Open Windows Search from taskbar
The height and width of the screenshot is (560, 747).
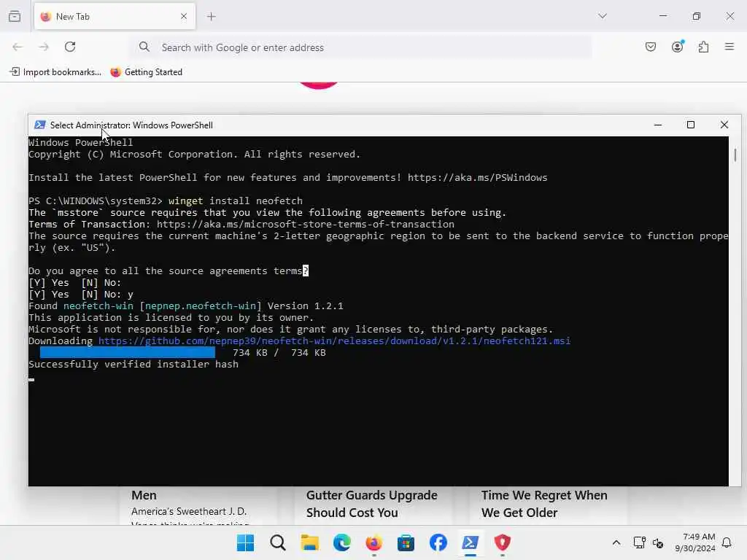[278, 542]
